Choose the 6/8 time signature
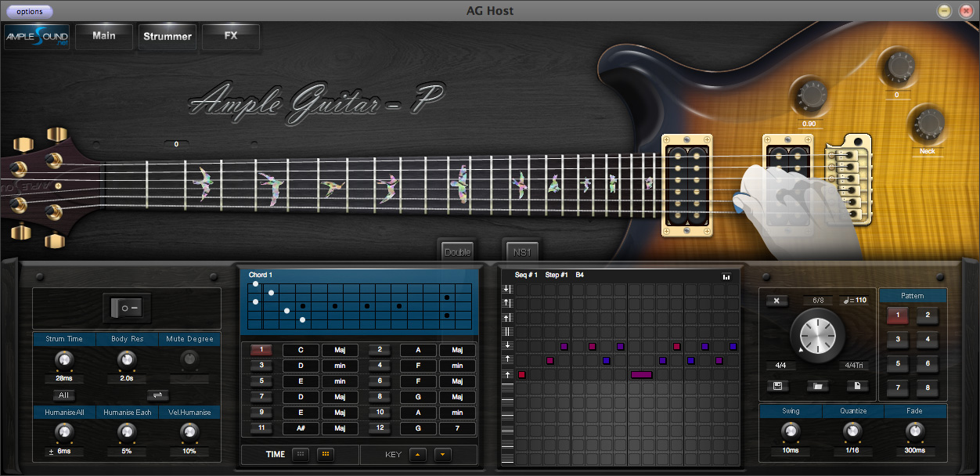 point(817,301)
